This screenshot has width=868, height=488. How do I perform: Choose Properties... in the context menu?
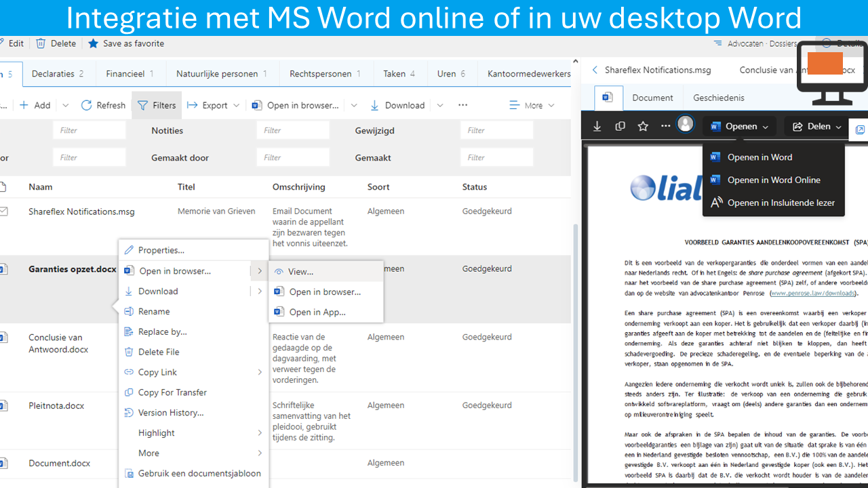(194, 250)
